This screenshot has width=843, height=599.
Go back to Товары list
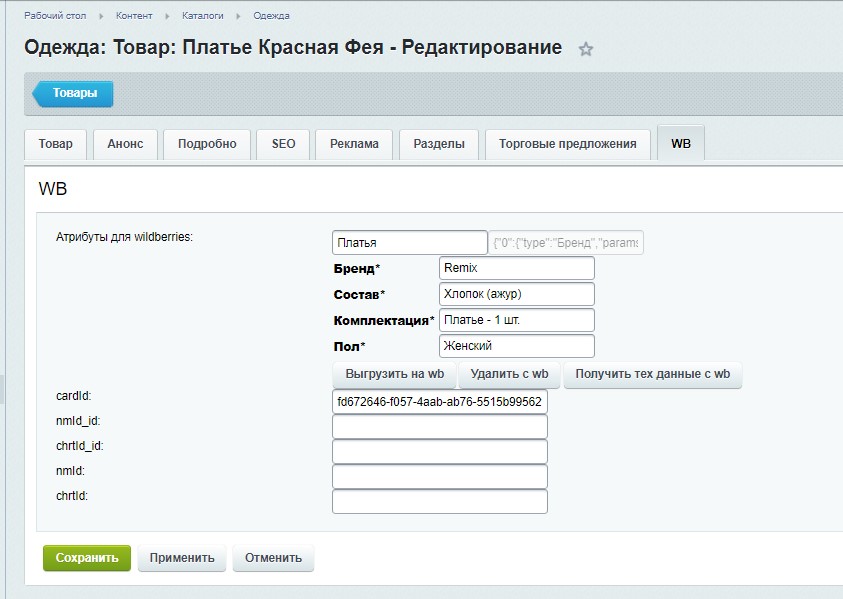point(74,94)
